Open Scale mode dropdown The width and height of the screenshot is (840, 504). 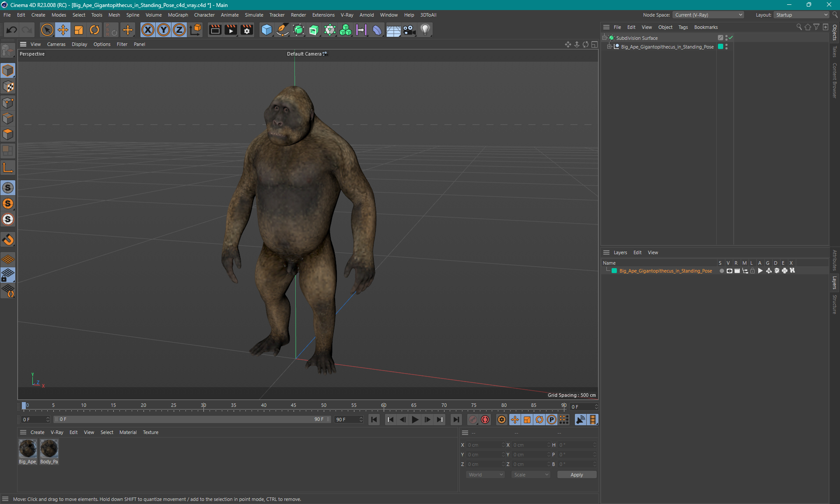pyautogui.click(x=531, y=475)
